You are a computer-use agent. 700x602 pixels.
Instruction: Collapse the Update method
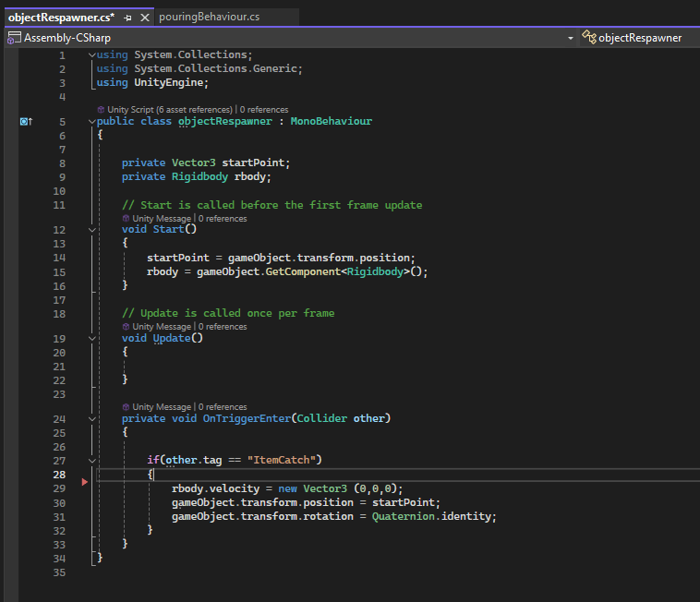(91, 338)
